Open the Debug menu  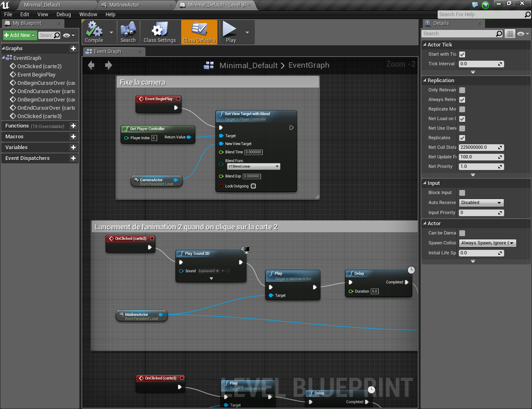64,14
